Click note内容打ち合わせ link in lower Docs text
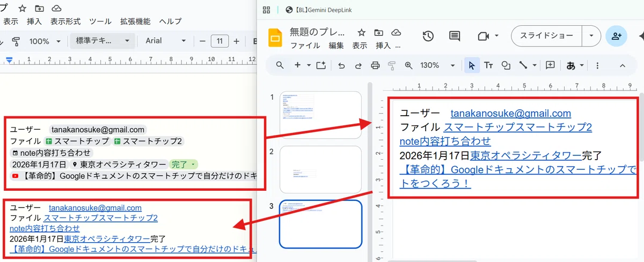The width and height of the screenshot is (644, 262). tap(45, 228)
